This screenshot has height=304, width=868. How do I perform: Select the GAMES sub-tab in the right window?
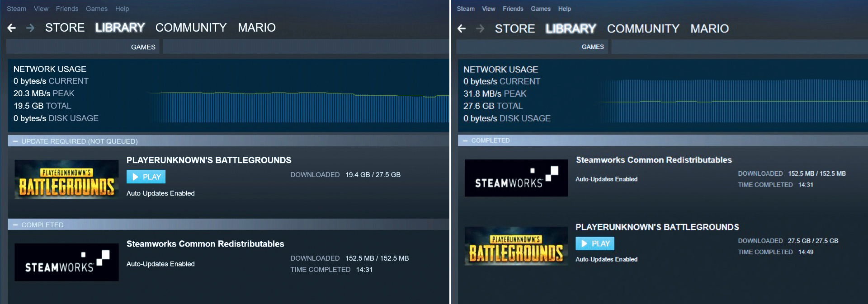[592, 47]
